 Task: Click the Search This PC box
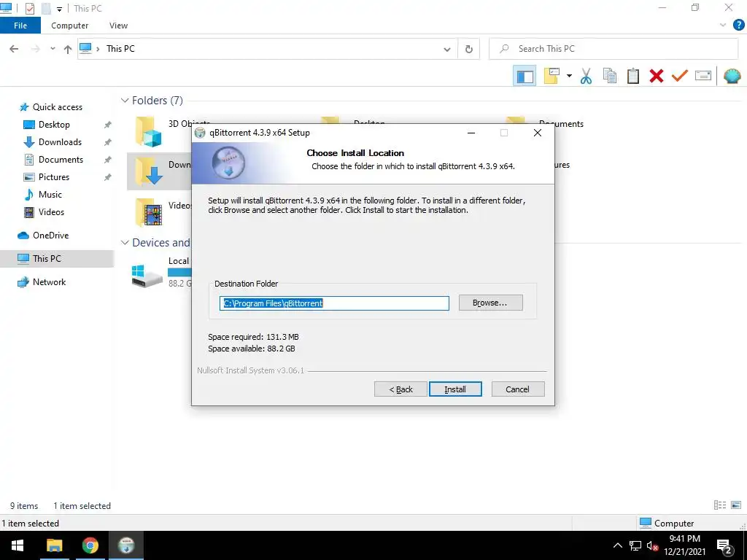pyautogui.click(x=614, y=49)
